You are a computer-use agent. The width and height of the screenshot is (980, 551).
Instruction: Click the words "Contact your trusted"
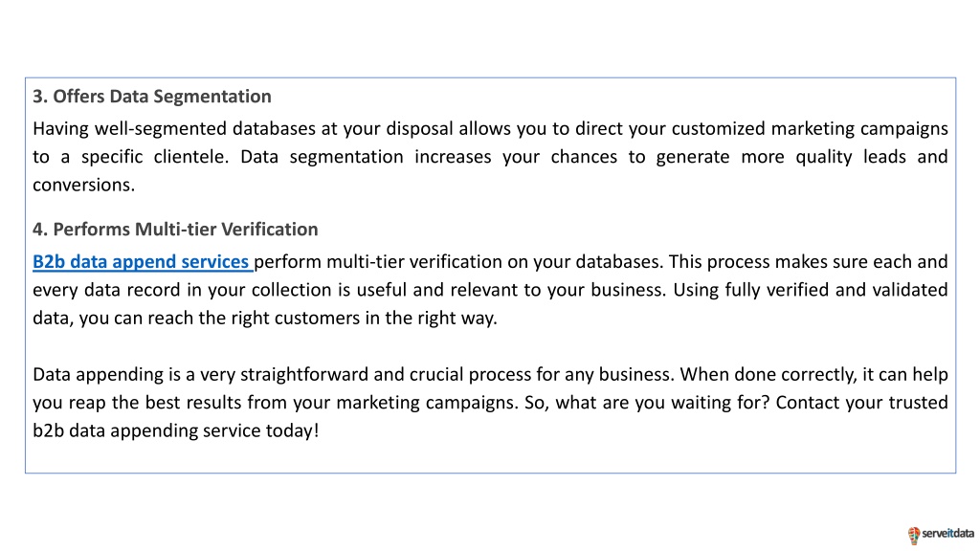(x=862, y=403)
